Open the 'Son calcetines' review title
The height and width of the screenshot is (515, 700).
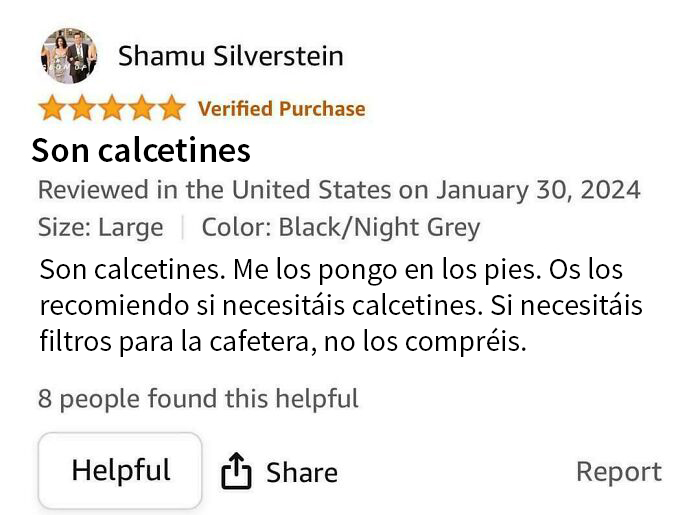(141, 150)
